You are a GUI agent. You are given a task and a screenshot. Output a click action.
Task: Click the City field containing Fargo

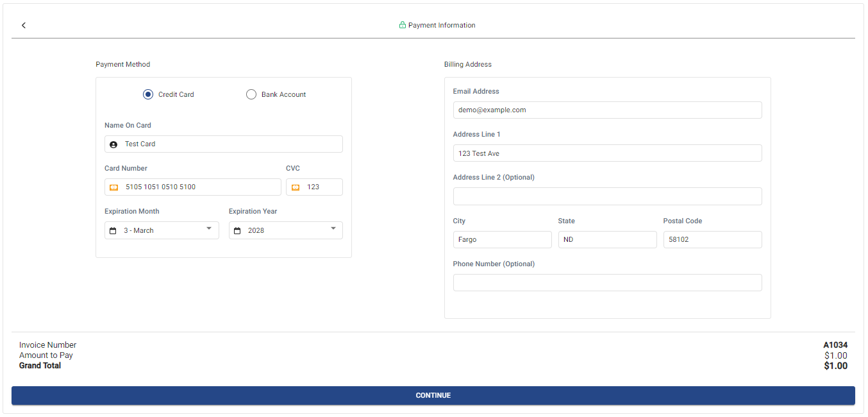502,239
